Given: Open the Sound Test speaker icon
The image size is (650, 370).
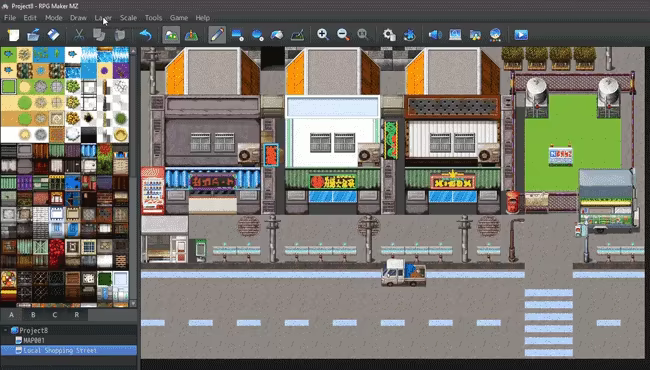Looking at the screenshot, I should pyautogui.click(x=435, y=35).
